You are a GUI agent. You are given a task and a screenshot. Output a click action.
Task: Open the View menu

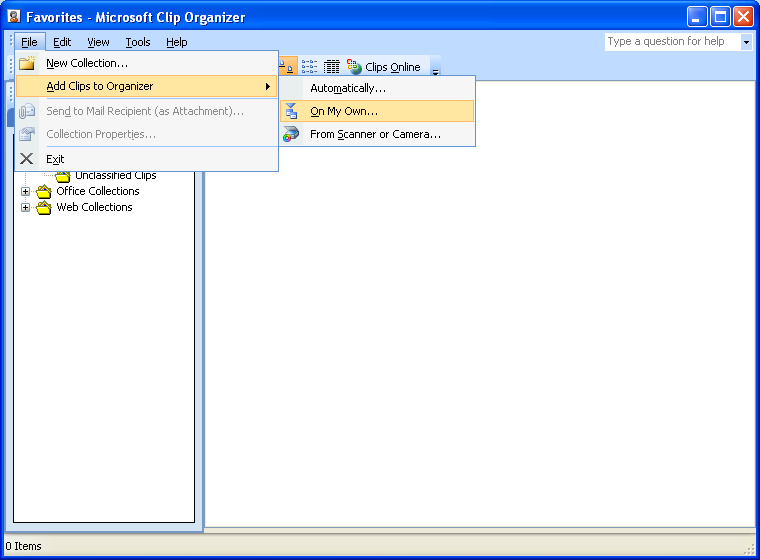(x=98, y=42)
